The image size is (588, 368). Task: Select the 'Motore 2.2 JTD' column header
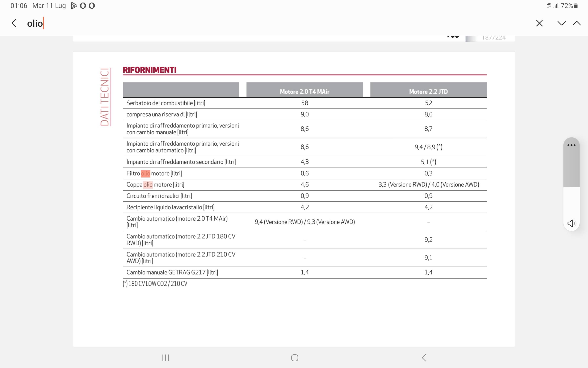(428, 92)
